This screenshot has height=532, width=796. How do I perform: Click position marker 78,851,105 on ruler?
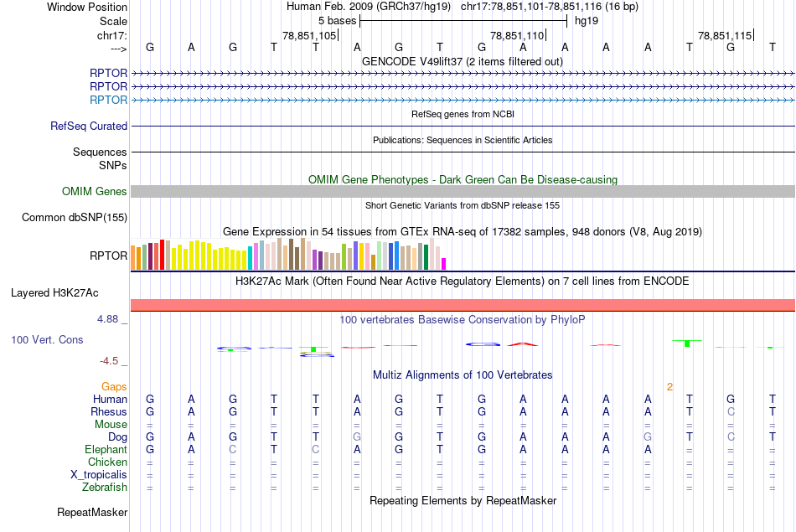pyautogui.click(x=310, y=35)
